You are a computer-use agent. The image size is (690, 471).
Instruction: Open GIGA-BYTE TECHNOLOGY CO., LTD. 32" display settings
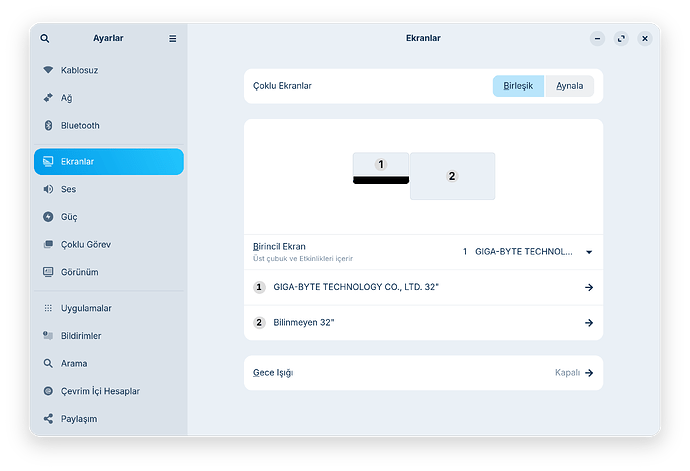pyautogui.click(x=423, y=287)
